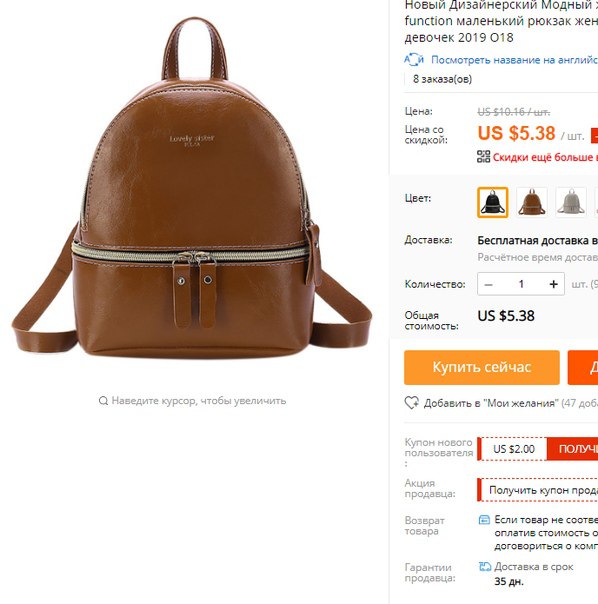Open the Посмотреть название на английском link
Image resolution: width=598 pixels, height=604 pixels.
click(514, 60)
